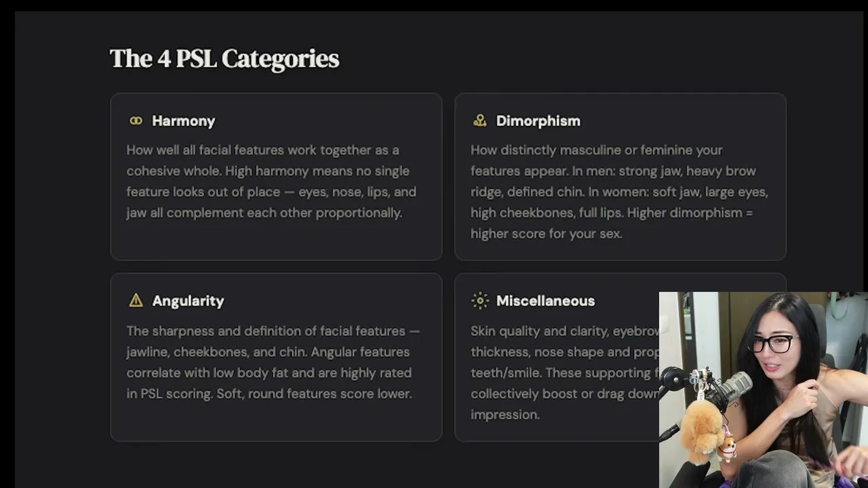868x488 pixels.
Task: Click the Miscellaneous sun-shaped icon
Action: [x=480, y=300]
